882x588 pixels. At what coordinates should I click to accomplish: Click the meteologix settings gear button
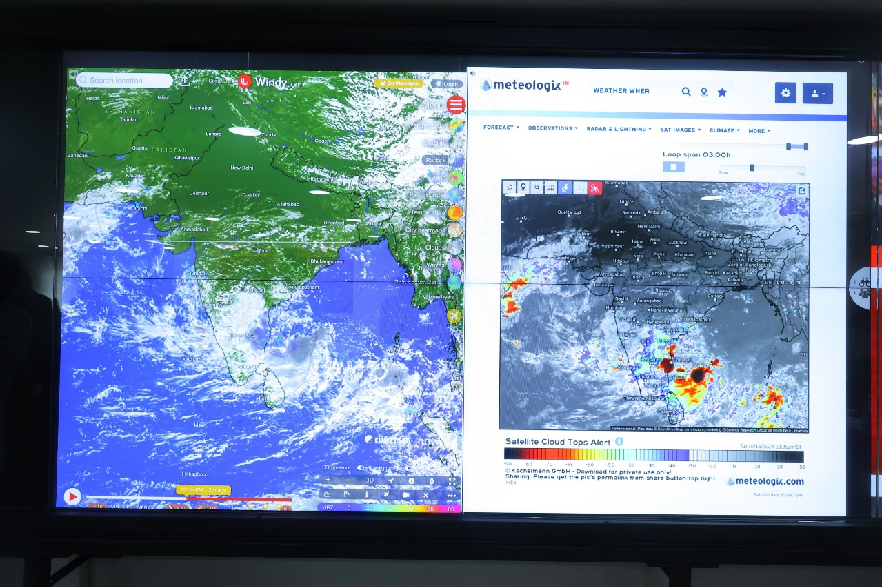tap(785, 93)
